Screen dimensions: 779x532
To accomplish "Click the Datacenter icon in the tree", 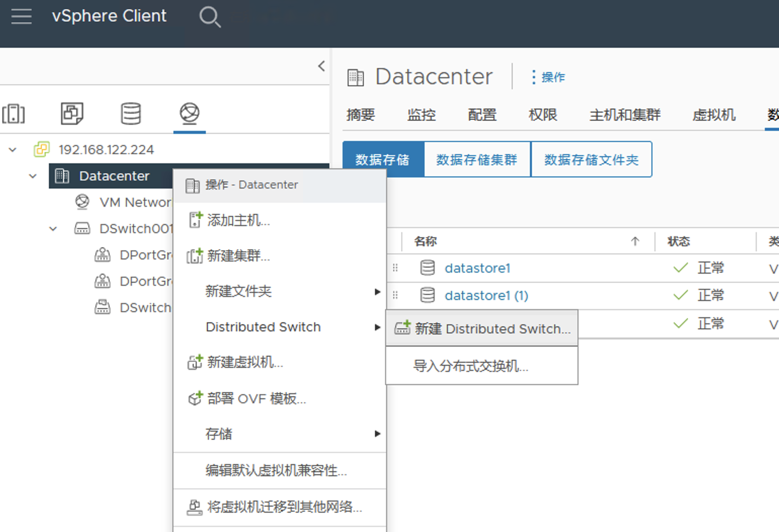I will (62, 176).
